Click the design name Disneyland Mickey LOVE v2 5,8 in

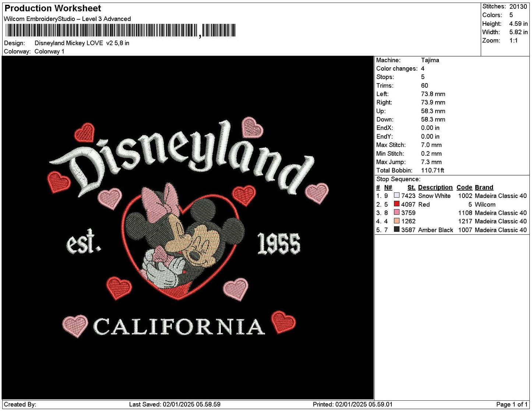(82, 43)
